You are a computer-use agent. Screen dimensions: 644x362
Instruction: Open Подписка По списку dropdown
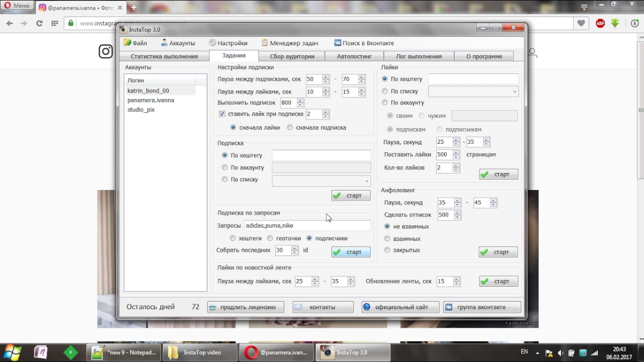321,181
